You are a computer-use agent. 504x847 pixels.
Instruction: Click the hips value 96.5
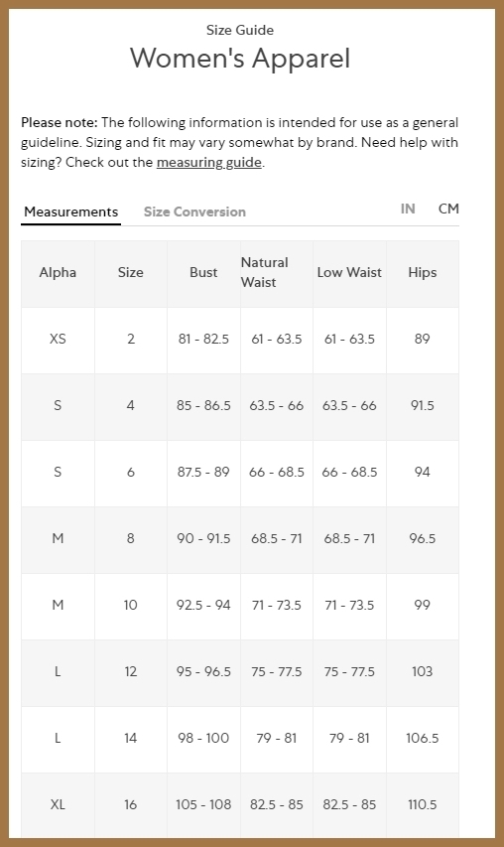click(423, 538)
